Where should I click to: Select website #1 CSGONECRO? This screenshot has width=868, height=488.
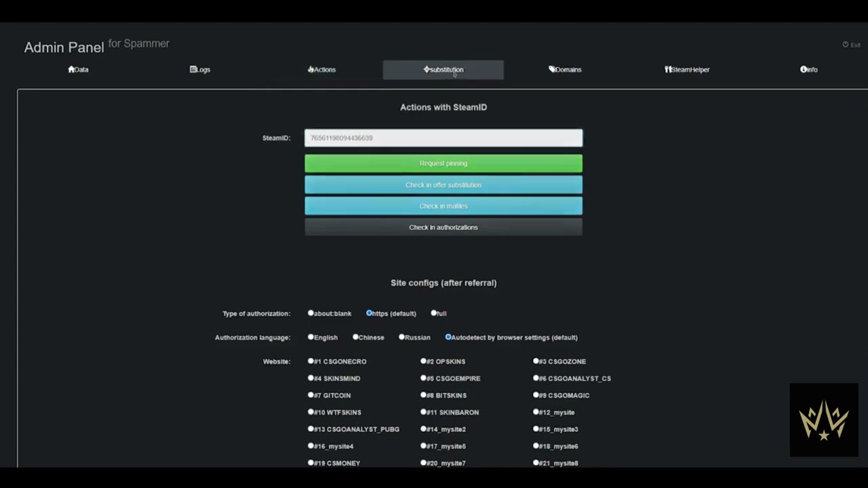[x=311, y=361]
